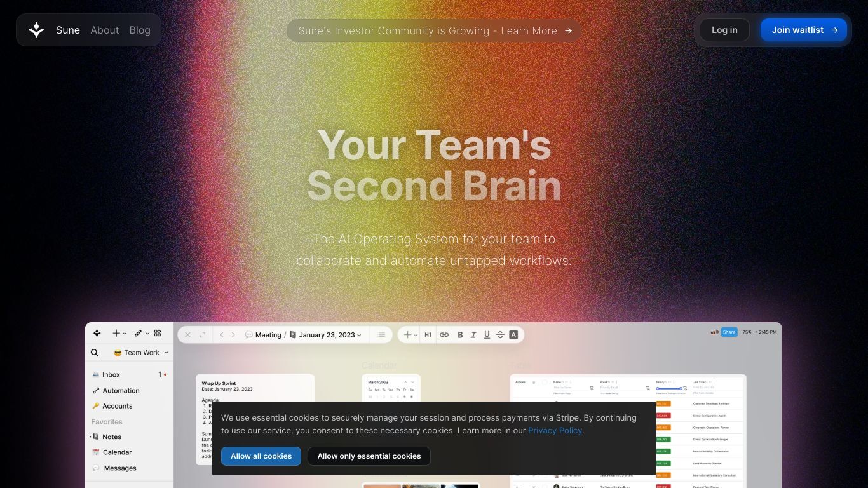This screenshot has height=488, width=868.
Task: Click the arrow icon in the investor community banner
Action: pos(568,30)
